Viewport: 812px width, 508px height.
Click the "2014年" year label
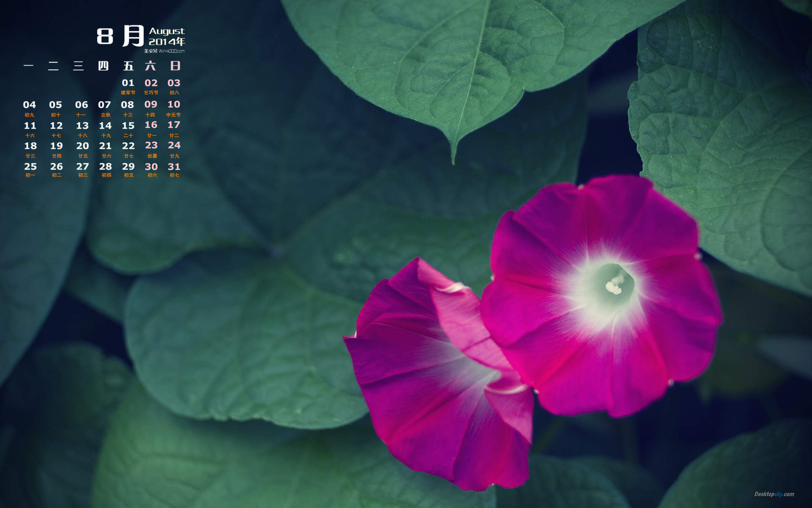coord(167,41)
